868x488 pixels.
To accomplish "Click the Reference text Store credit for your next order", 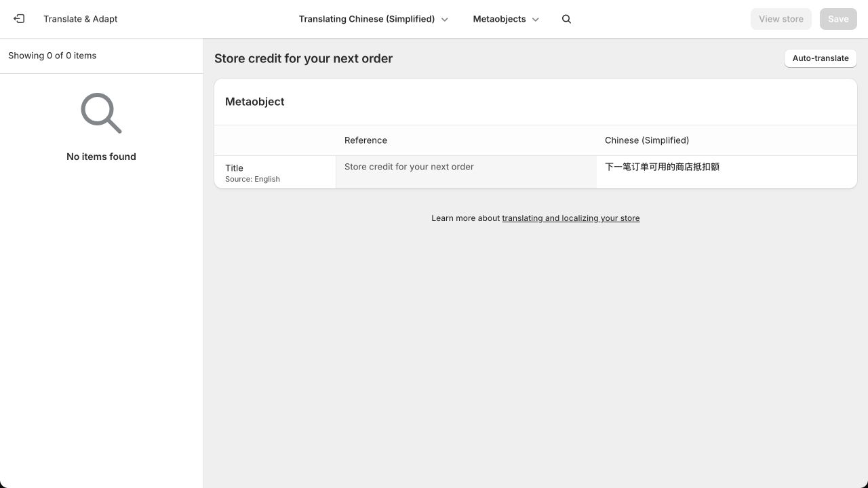I will [x=409, y=167].
